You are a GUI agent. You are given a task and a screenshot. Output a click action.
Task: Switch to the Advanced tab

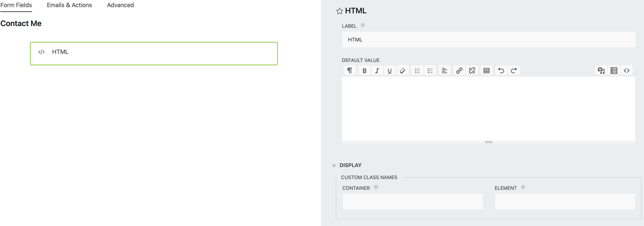tap(120, 5)
